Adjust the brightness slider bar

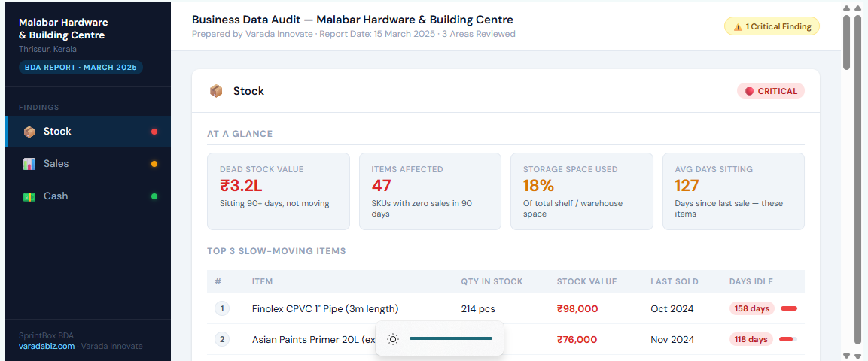pos(451,339)
